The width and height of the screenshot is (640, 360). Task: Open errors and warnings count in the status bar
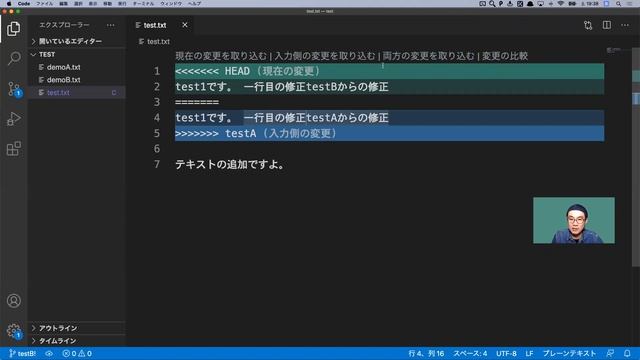point(77,353)
